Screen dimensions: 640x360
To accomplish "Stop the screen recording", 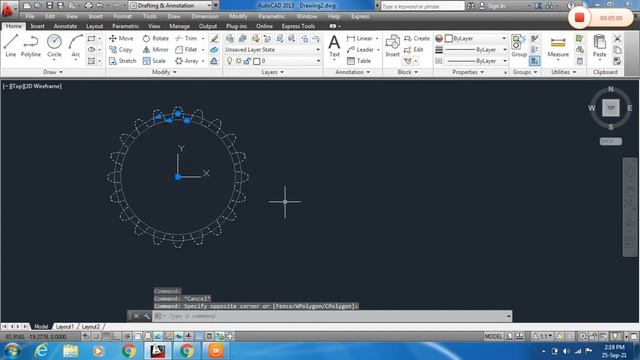I will pos(580,18).
